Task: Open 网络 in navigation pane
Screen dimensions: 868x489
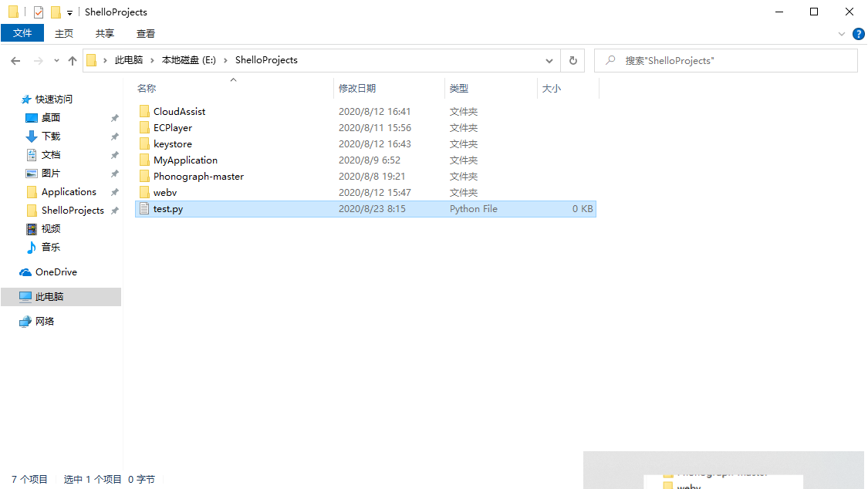Action: click(44, 322)
